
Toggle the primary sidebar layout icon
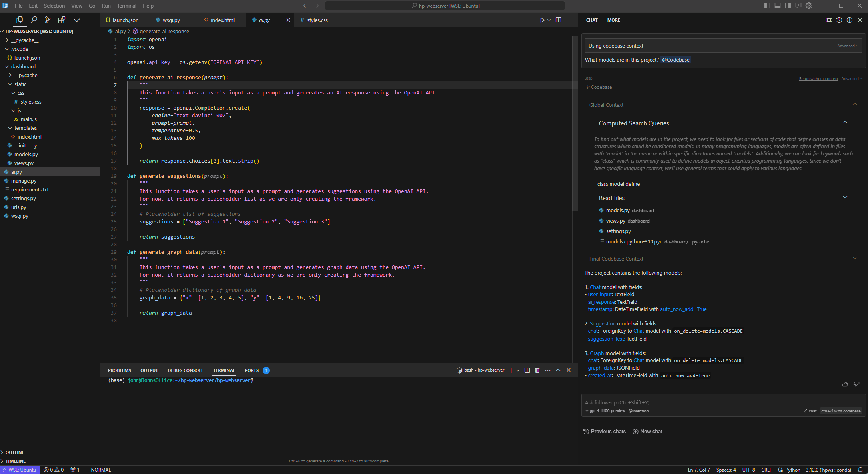(767, 6)
